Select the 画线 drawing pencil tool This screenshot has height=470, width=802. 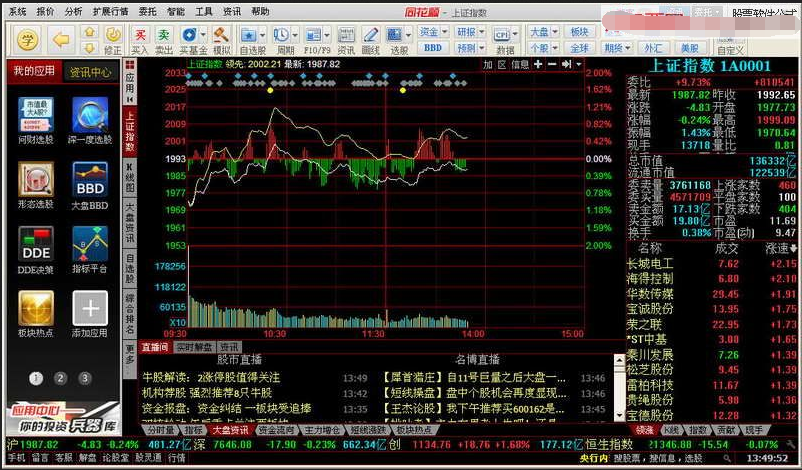370,40
